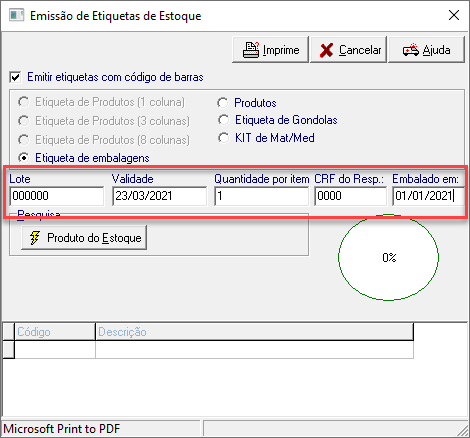Image resolution: width=470 pixels, height=438 pixels.
Task: Choose KIT de Mat/Med radio option
Action: click(x=223, y=138)
